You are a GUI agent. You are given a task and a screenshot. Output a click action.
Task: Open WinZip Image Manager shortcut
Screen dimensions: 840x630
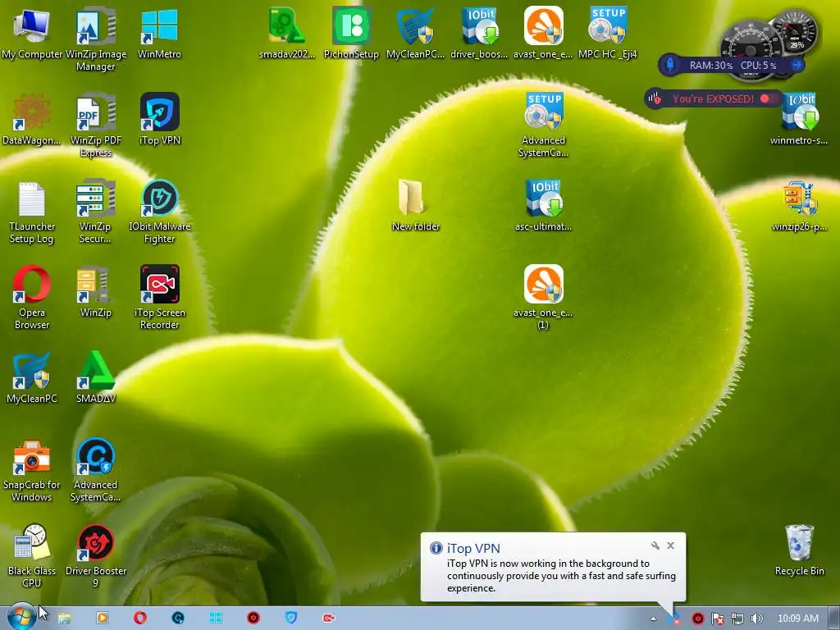(95, 39)
